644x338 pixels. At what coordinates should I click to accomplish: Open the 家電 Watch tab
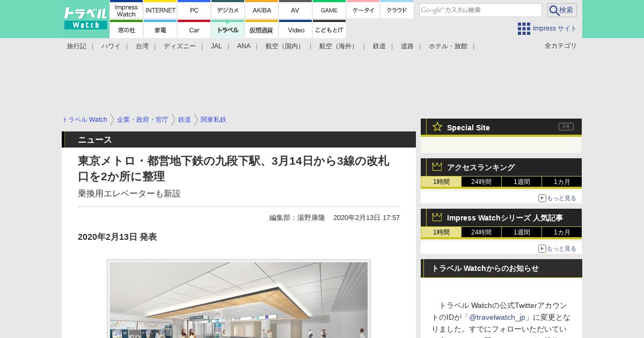(160, 30)
